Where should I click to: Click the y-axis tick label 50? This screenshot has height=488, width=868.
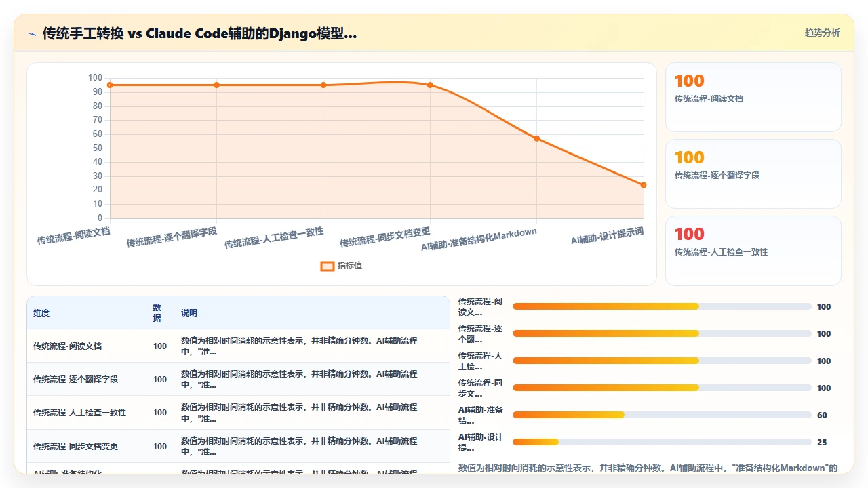[x=98, y=148]
